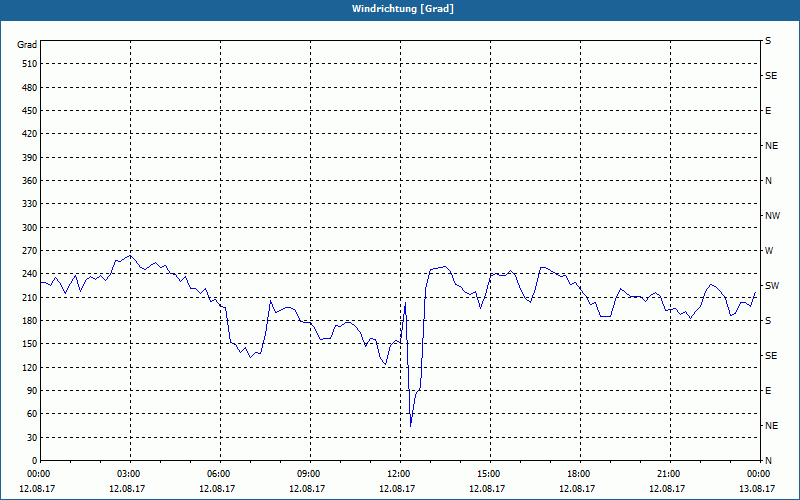Viewport: 800px width, 500px height.
Task: Click the 420 y-axis value
Action: click(30, 134)
